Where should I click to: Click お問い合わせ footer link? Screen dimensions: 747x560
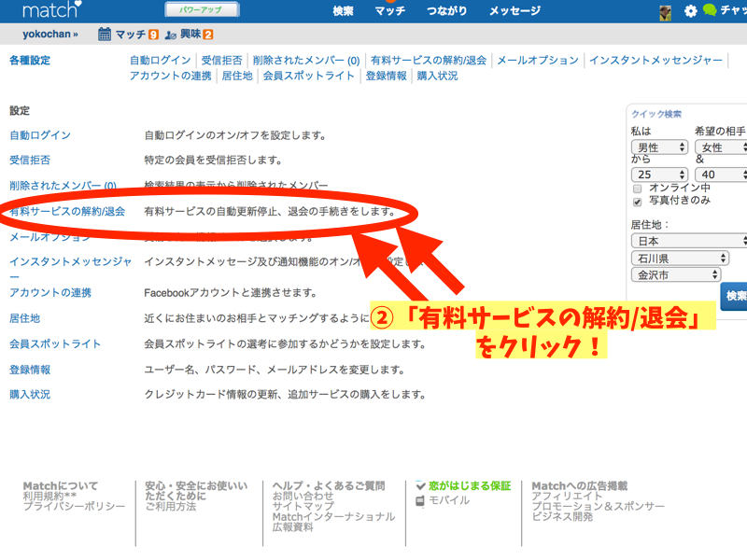[303, 497]
